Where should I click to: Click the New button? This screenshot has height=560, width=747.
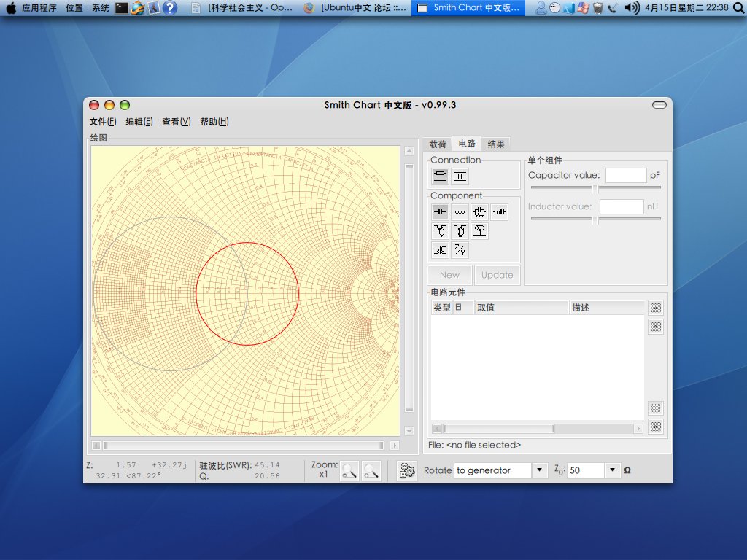449,275
